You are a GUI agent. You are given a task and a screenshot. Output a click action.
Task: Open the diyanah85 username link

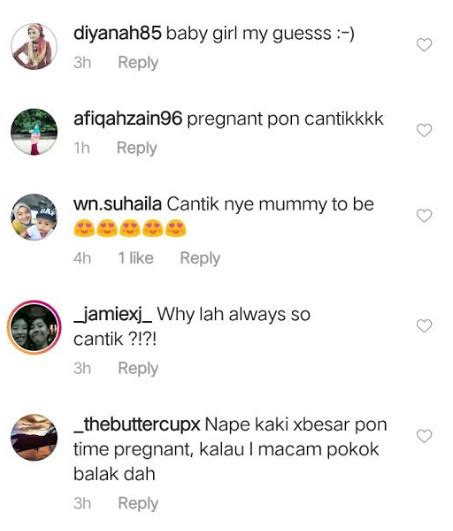click(x=117, y=34)
